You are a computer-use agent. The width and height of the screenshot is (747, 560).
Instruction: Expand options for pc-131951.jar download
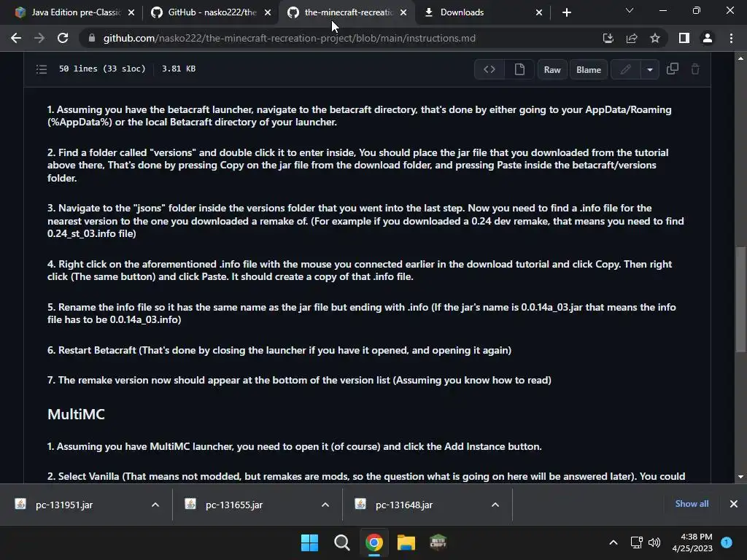tap(155, 505)
